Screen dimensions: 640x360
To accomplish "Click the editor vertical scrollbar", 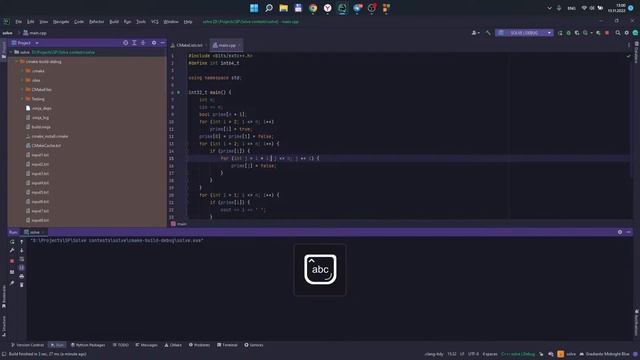I will [631, 114].
